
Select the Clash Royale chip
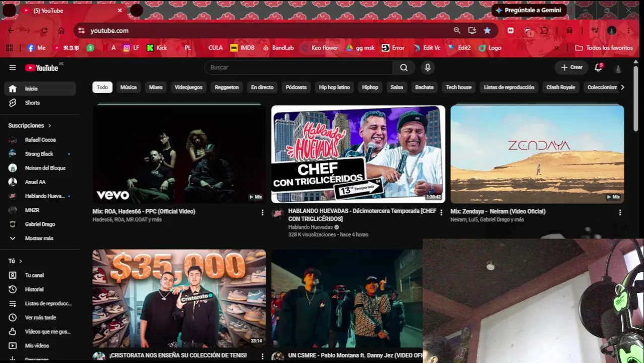click(560, 87)
